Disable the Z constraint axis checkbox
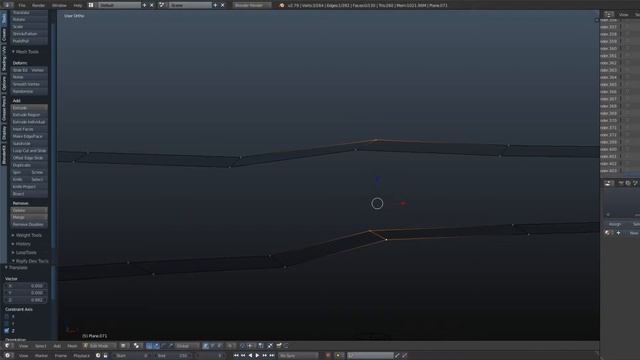This screenshot has height=360, width=640. (7, 331)
